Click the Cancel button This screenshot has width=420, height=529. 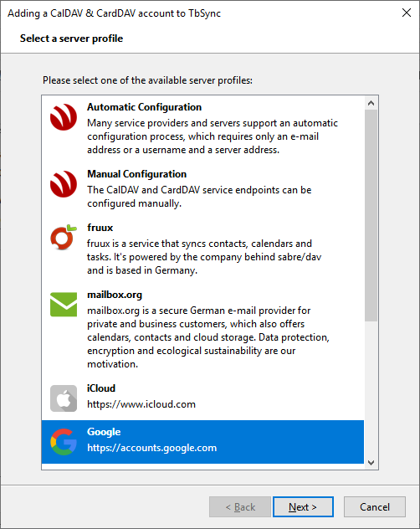(375, 506)
